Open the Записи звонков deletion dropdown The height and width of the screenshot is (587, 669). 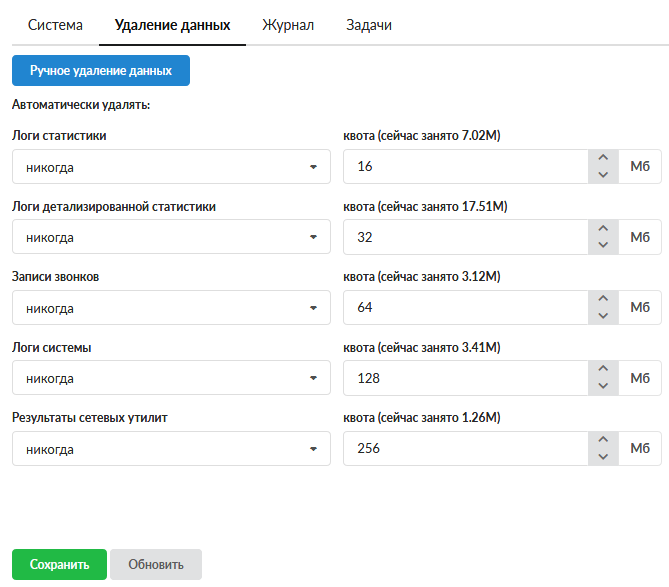(x=171, y=308)
